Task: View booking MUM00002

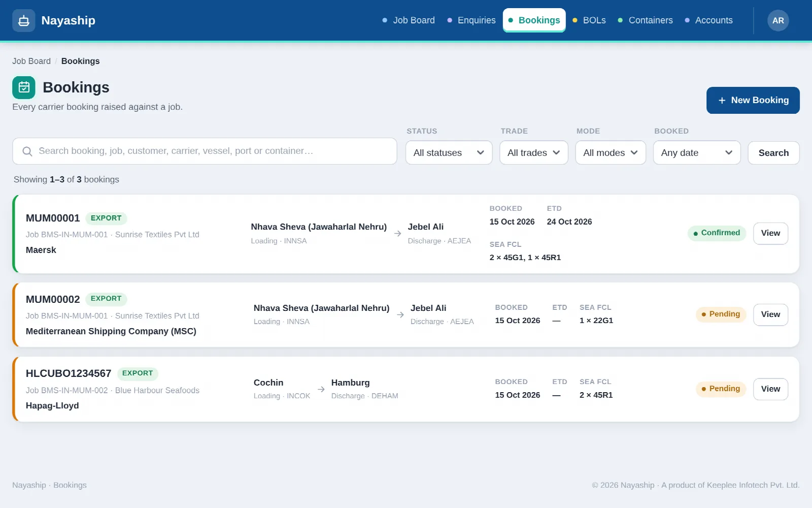Action: point(770,315)
